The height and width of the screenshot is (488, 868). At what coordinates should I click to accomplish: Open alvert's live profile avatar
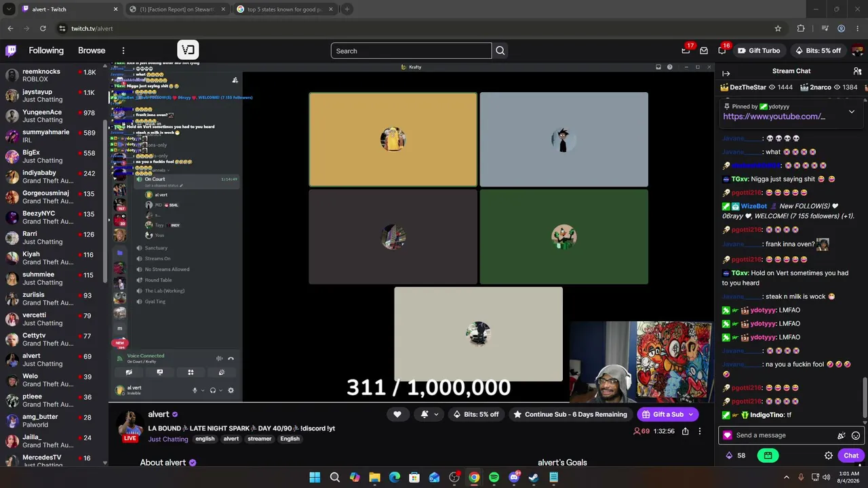(x=130, y=426)
